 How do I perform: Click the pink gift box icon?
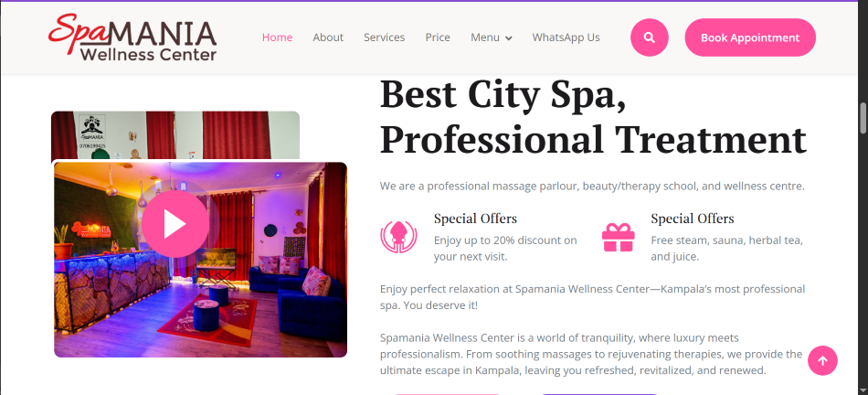tap(618, 238)
